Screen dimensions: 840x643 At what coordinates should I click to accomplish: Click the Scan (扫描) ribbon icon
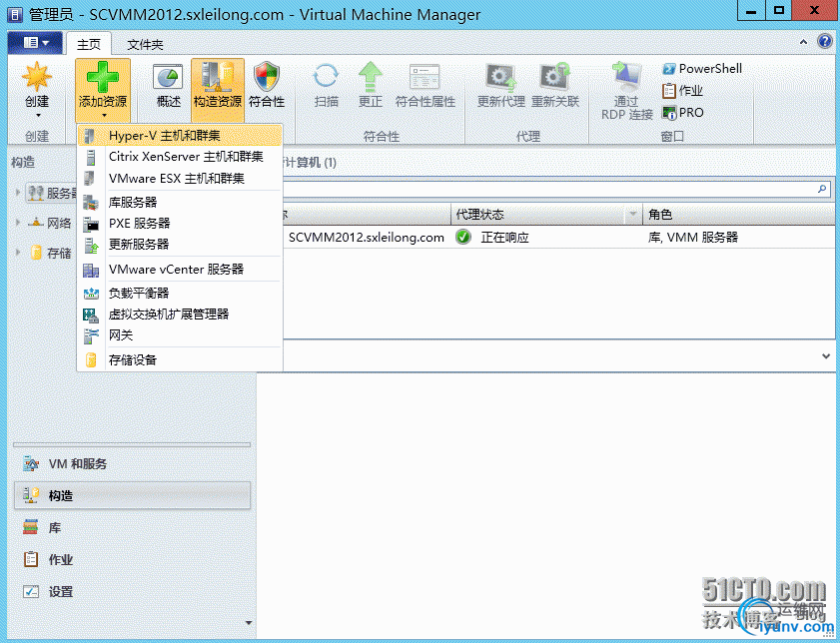(326, 77)
